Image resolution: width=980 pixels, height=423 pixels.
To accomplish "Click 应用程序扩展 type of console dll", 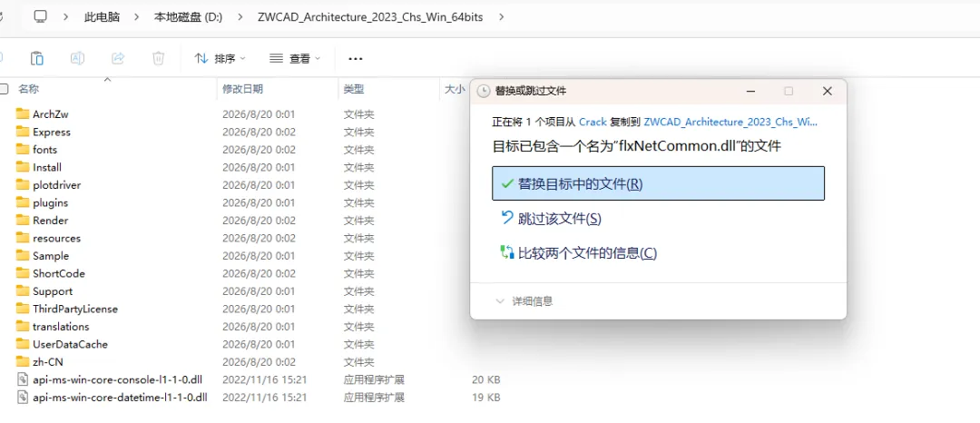I will 374,379.
